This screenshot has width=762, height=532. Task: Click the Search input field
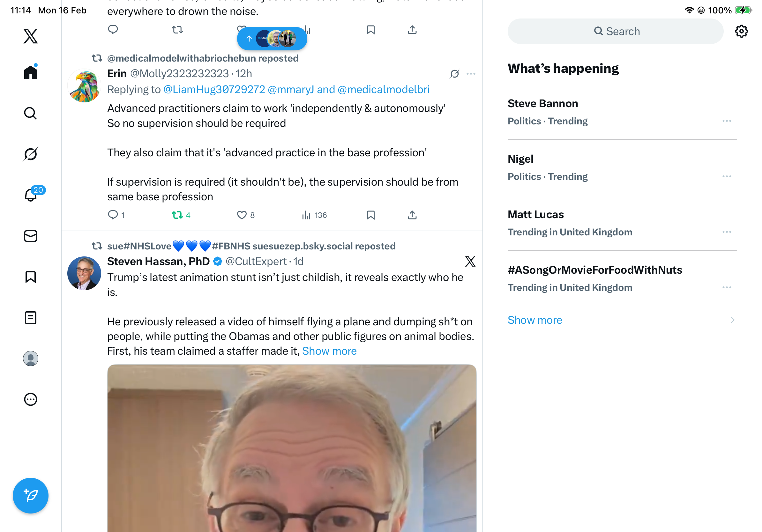click(615, 31)
